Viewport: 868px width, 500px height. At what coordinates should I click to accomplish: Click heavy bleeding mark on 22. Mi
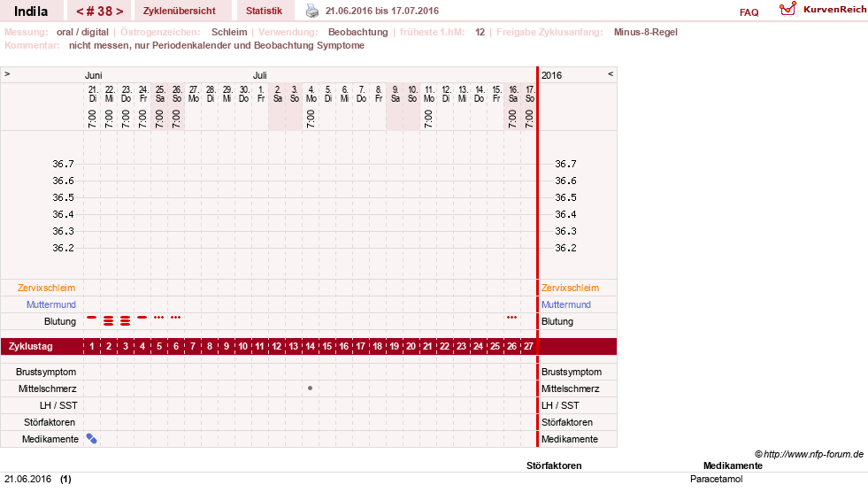[x=109, y=320]
